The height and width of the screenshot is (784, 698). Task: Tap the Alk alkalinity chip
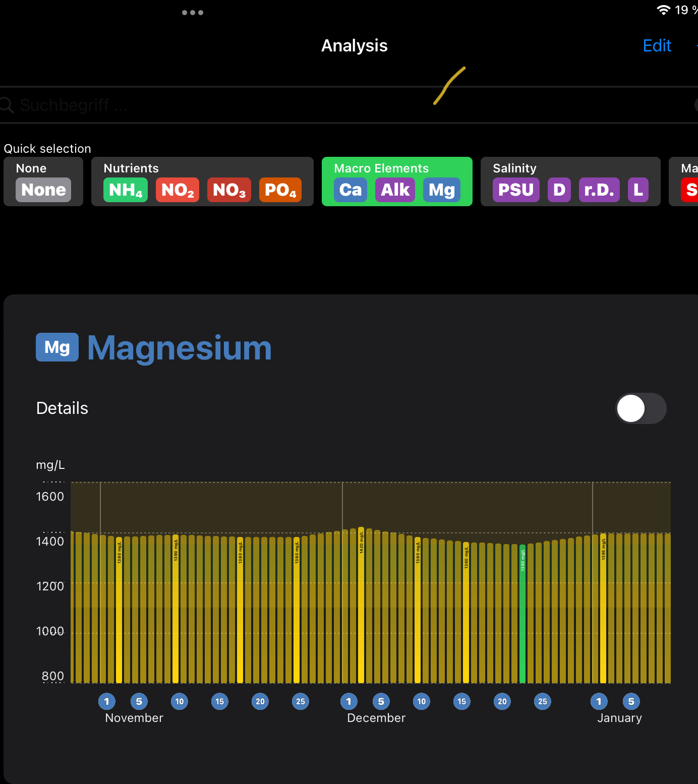click(395, 190)
